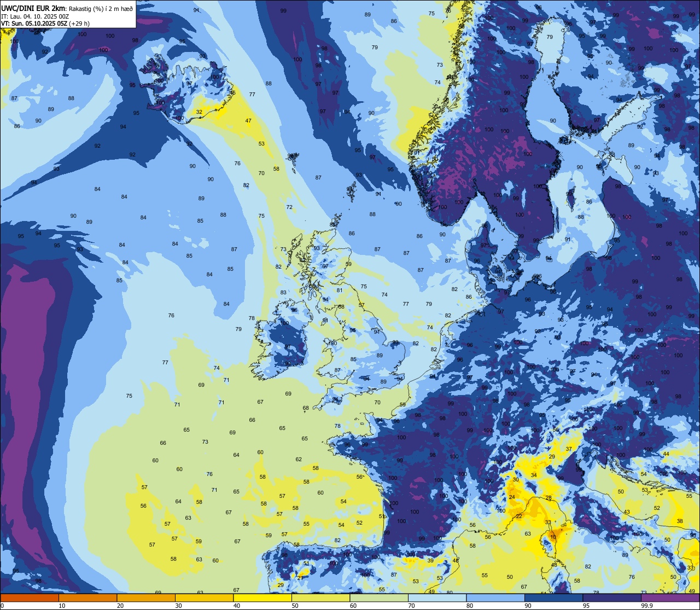Viewport: 700px width, 610px height.
Task: Click the '44' humidity value near right edge
Action: click(666, 454)
